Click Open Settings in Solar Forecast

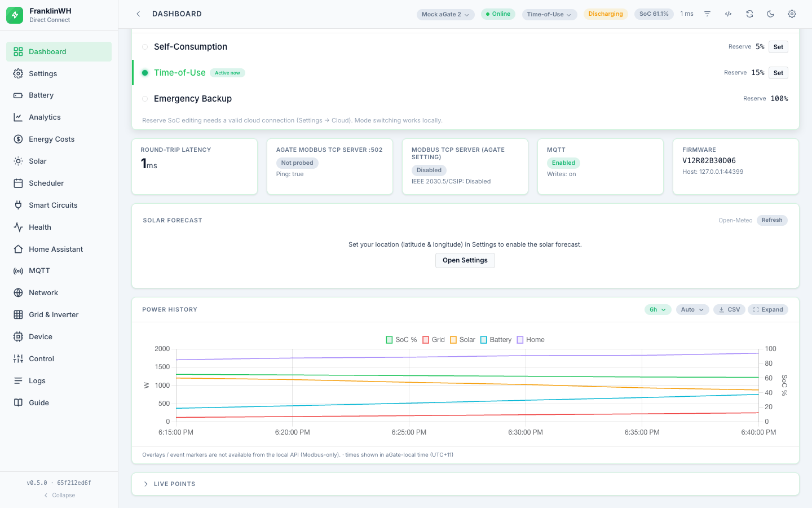465,260
